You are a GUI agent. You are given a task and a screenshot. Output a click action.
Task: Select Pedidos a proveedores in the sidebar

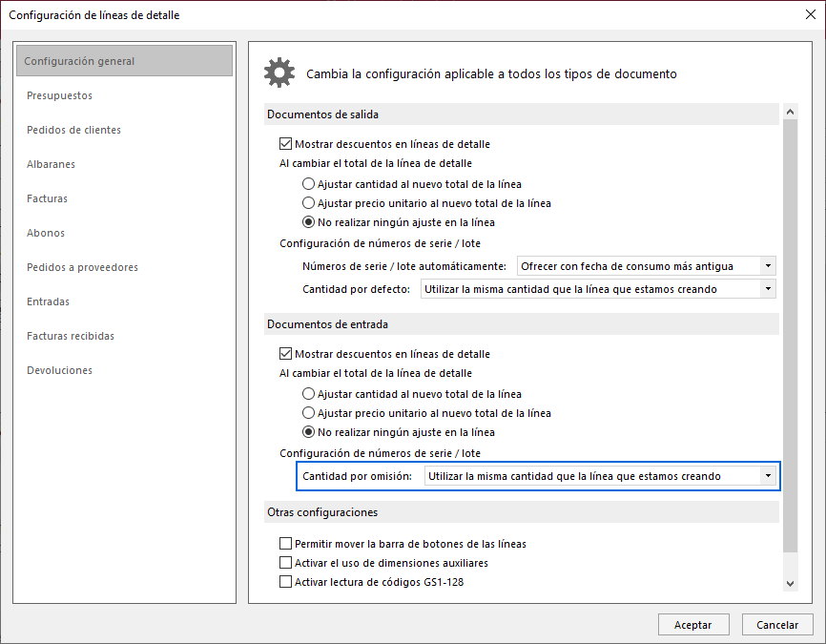82,267
